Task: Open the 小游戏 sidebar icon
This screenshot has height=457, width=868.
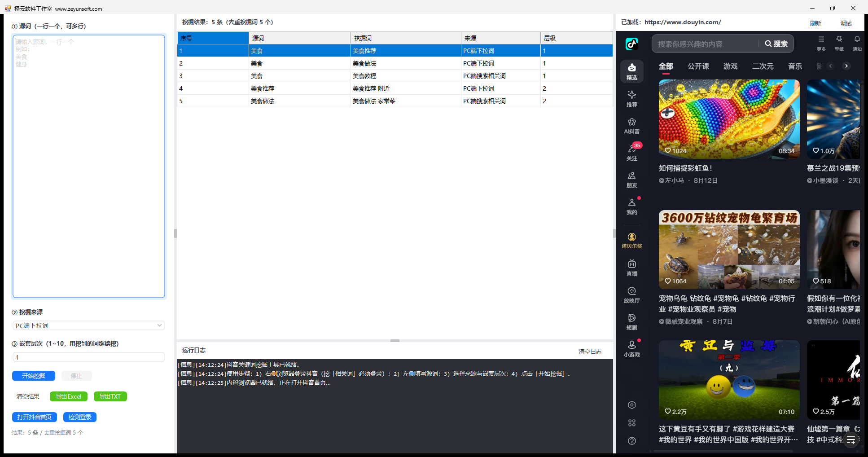Action: tap(632, 349)
